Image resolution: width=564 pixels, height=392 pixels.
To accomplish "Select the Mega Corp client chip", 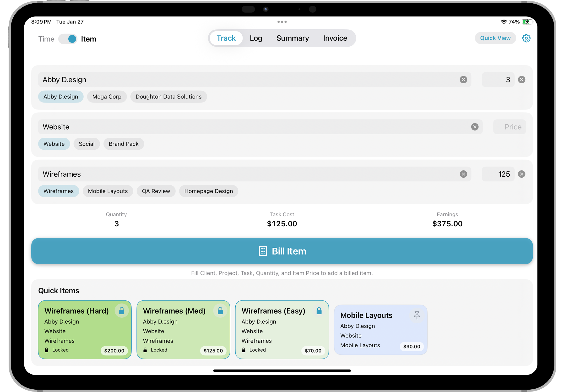I will (x=107, y=97).
